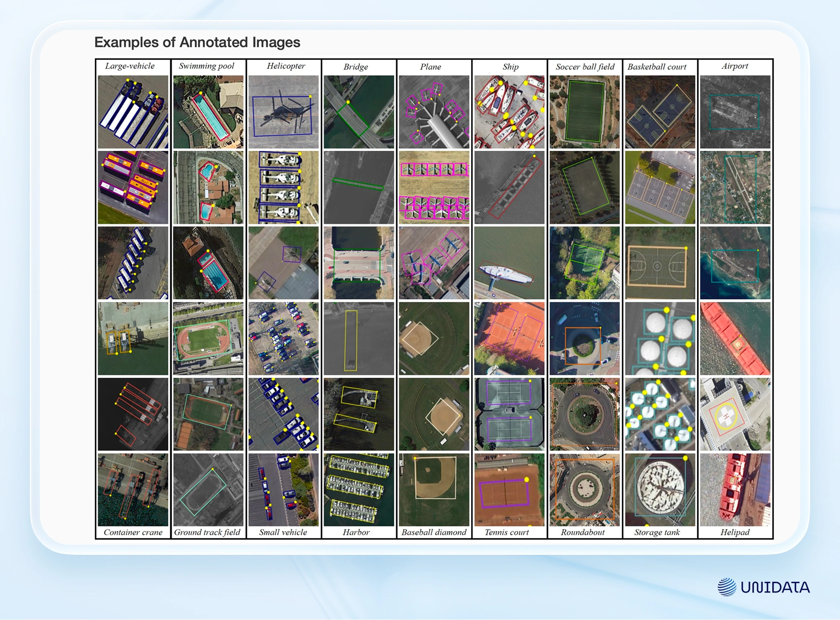Open the purple tennis court thumbnail at bottom
The image size is (840, 620).
click(x=509, y=490)
